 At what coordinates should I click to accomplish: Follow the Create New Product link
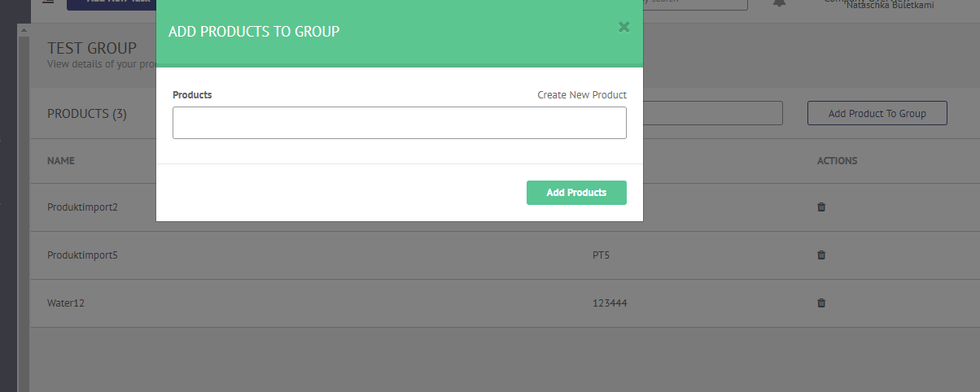[x=582, y=95]
